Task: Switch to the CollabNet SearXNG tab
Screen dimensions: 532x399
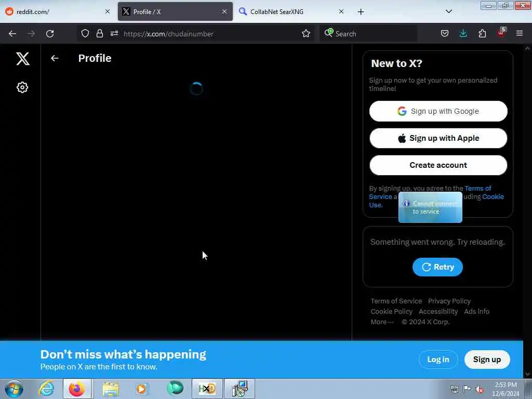Action: (x=292, y=11)
